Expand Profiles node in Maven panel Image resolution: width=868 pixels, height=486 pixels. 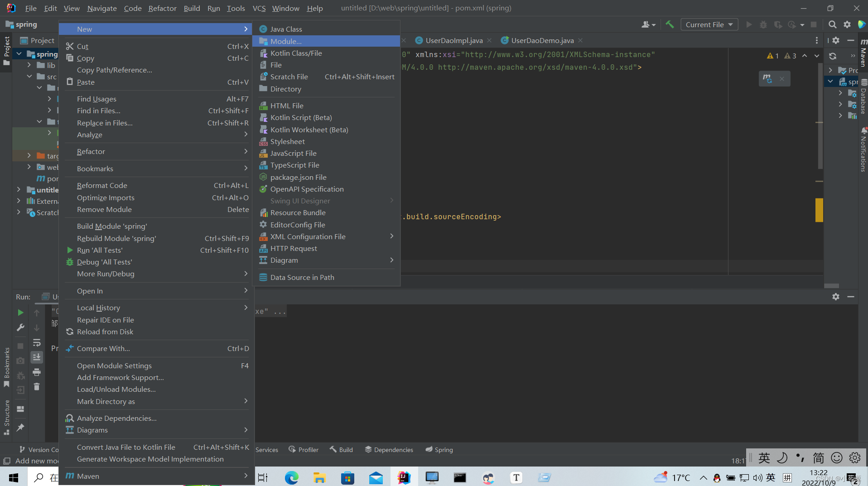(x=830, y=70)
